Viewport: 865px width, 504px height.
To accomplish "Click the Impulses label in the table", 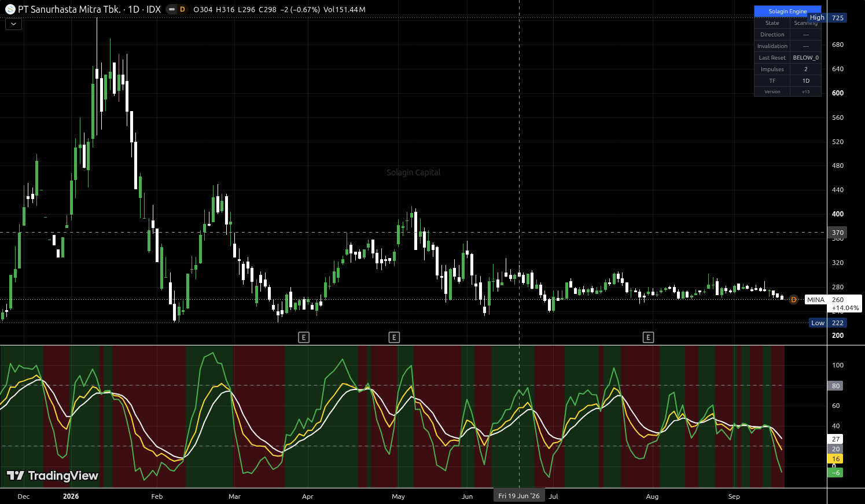I will click(x=772, y=69).
